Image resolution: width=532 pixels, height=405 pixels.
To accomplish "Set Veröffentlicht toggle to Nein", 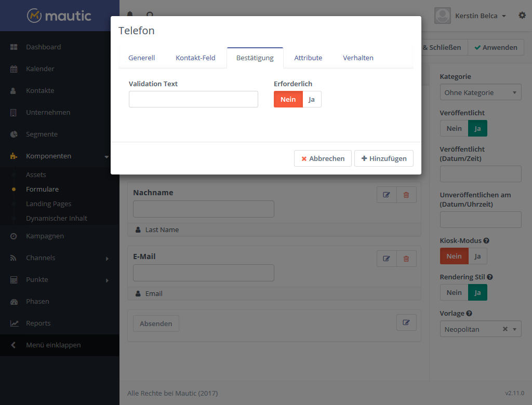I will click(x=454, y=128).
